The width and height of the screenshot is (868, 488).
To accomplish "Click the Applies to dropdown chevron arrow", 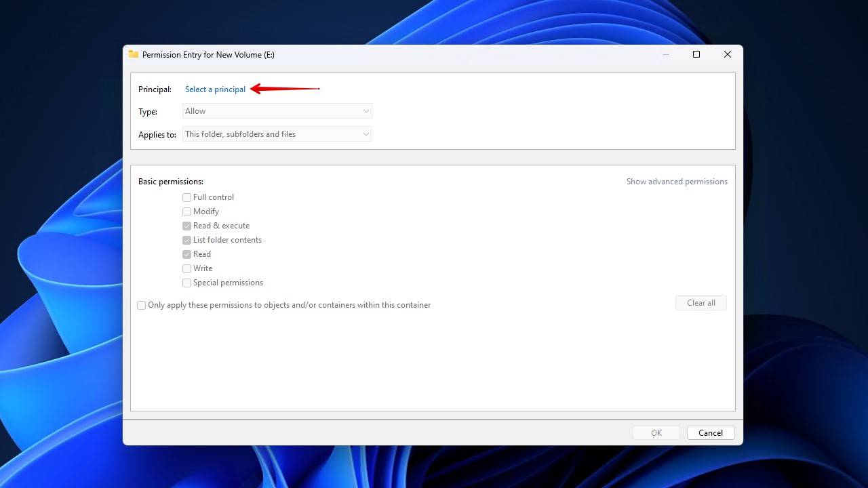I will [x=366, y=134].
